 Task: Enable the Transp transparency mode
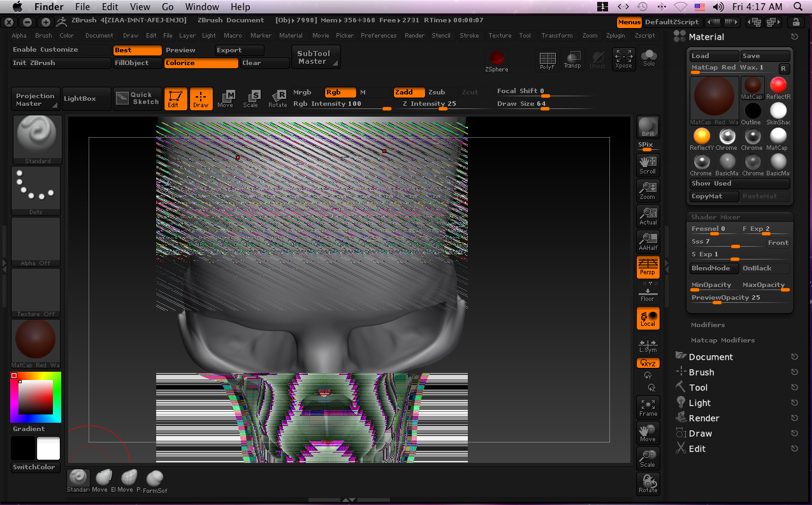[x=572, y=59]
